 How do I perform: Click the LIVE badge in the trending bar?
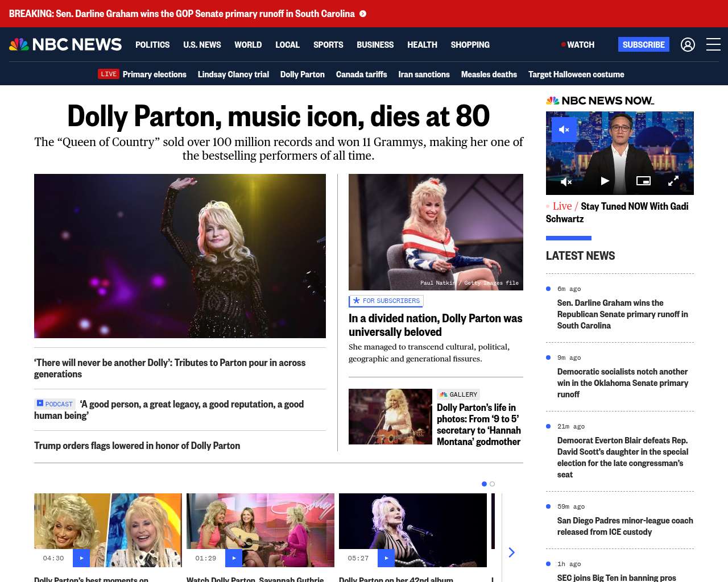(x=109, y=74)
